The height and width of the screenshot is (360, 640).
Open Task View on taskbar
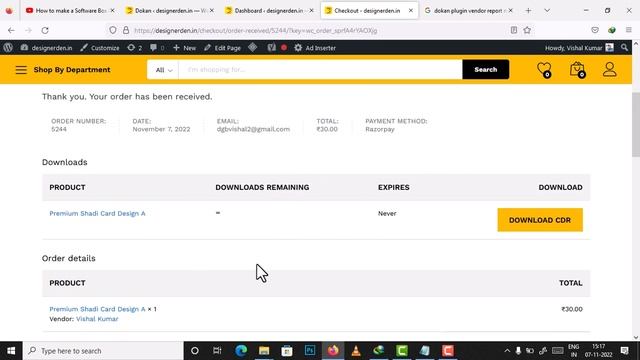coord(217,351)
